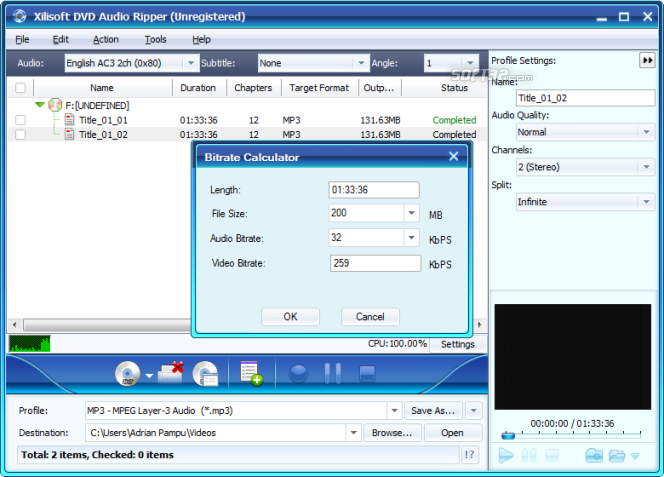Open Destination path dropdown

click(x=353, y=433)
